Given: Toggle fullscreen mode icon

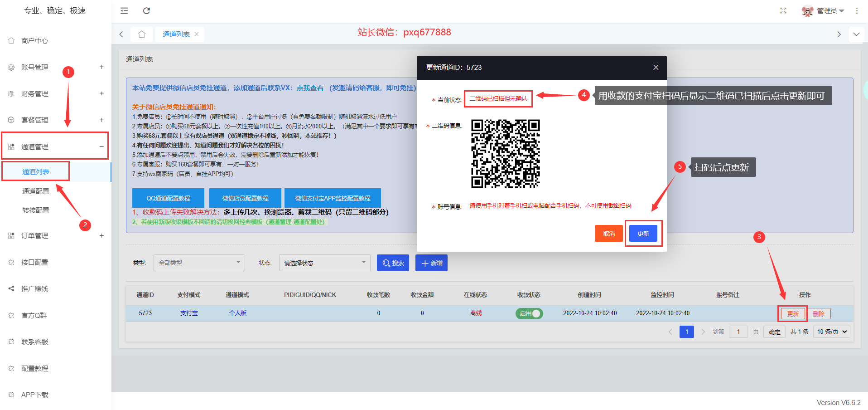Looking at the screenshot, I should click(783, 11).
